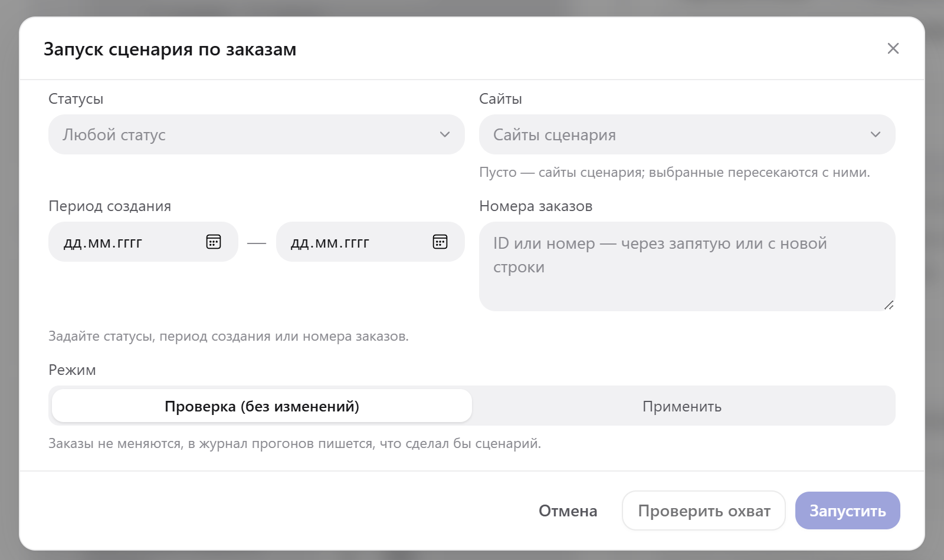944x560 pixels.
Task: Click the Любой статус placeholder text
Action: (114, 135)
